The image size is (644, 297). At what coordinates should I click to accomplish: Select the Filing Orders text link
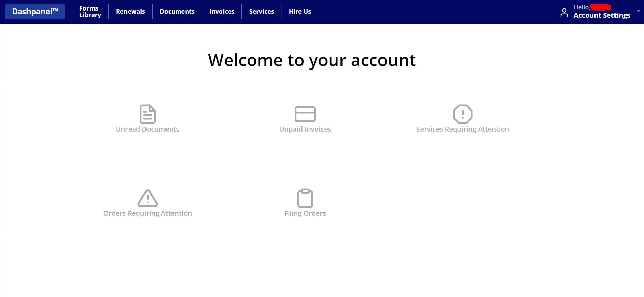coord(305,213)
